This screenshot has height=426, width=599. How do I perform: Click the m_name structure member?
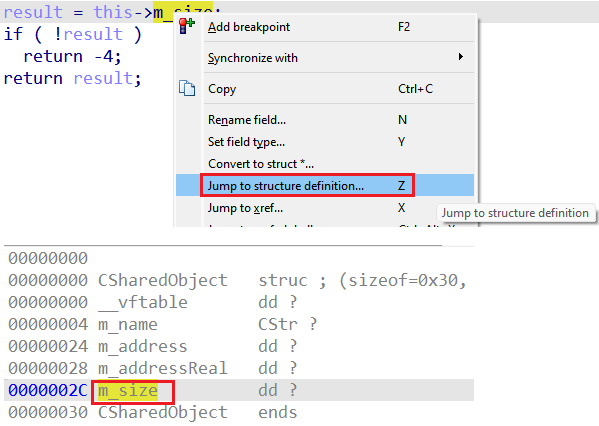tap(128, 324)
